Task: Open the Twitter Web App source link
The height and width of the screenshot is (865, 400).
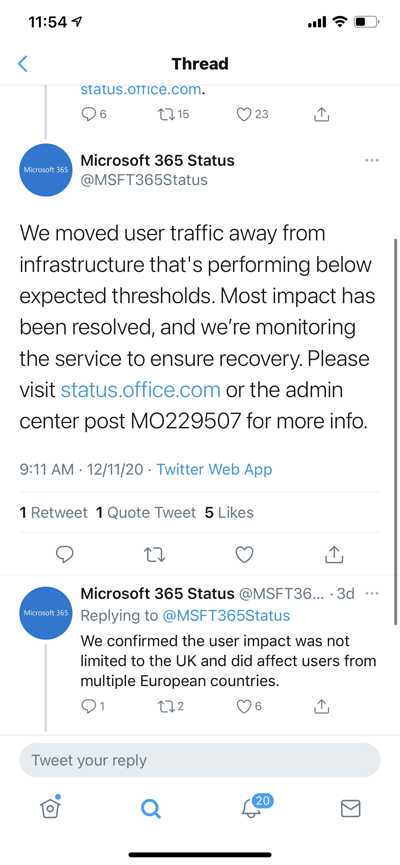Action: coord(214,469)
